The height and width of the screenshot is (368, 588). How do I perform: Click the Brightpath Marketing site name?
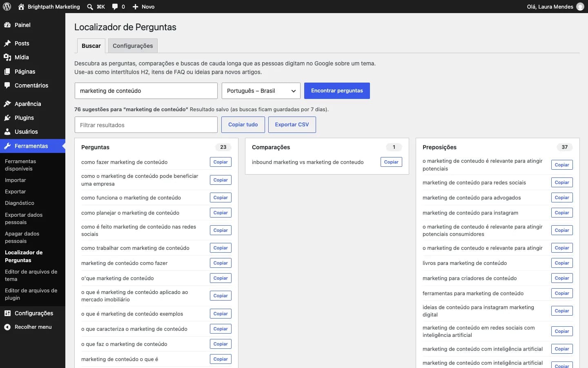pyautogui.click(x=54, y=7)
